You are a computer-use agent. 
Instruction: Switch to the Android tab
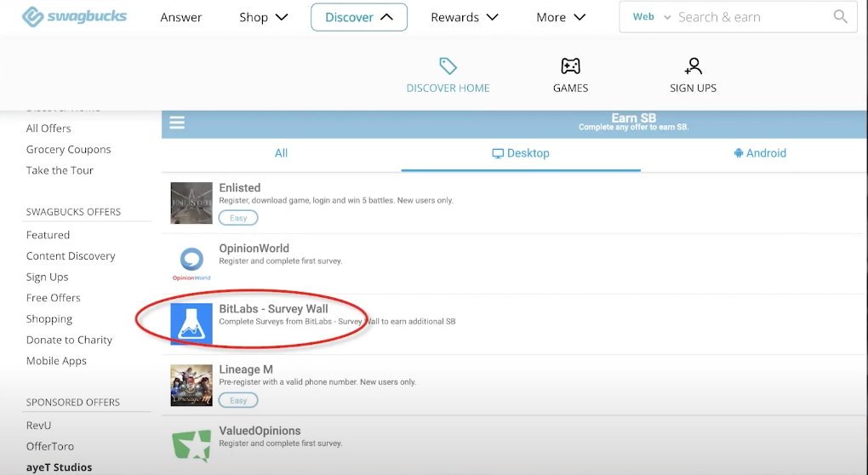click(759, 153)
